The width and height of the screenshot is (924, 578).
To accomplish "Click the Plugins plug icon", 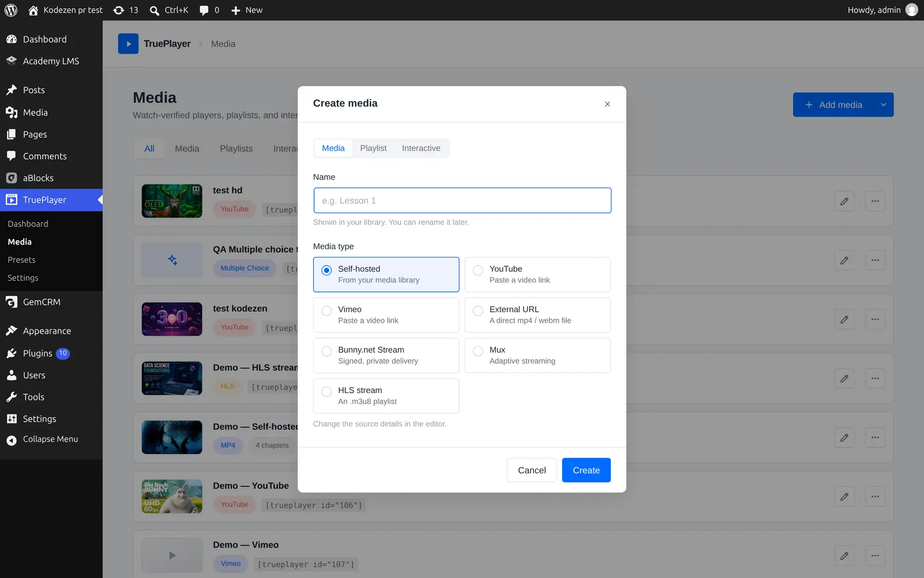I will tap(11, 353).
